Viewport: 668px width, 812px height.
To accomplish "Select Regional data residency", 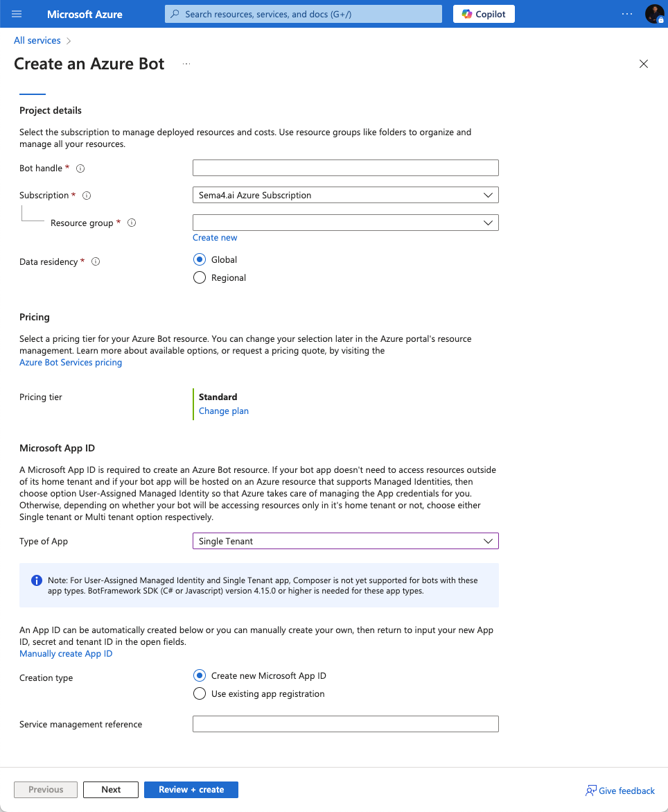I will (x=199, y=277).
